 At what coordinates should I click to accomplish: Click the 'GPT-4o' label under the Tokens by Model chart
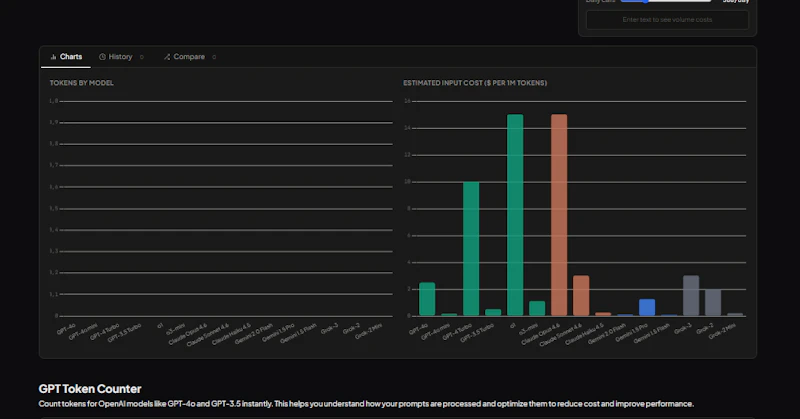tap(66, 329)
